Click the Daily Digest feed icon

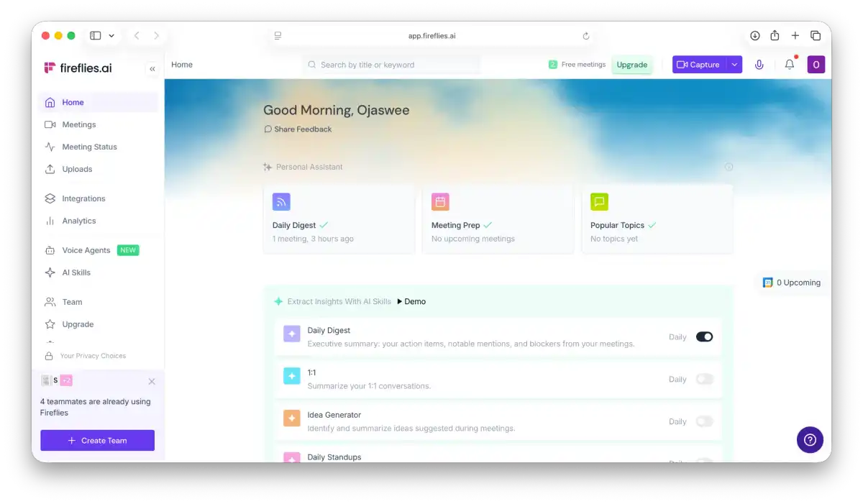(281, 201)
